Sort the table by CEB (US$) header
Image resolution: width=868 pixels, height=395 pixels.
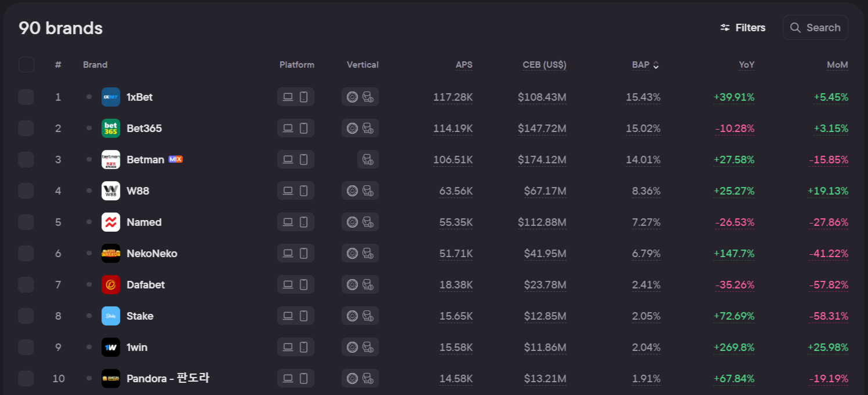(544, 65)
